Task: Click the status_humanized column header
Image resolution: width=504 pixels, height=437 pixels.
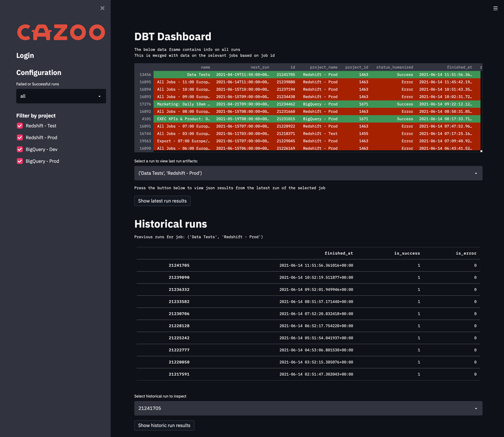Action: click(394, 67)
